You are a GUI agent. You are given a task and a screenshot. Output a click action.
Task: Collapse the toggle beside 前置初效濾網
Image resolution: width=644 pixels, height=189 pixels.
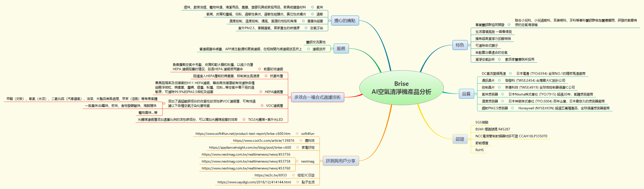(259, 69)
